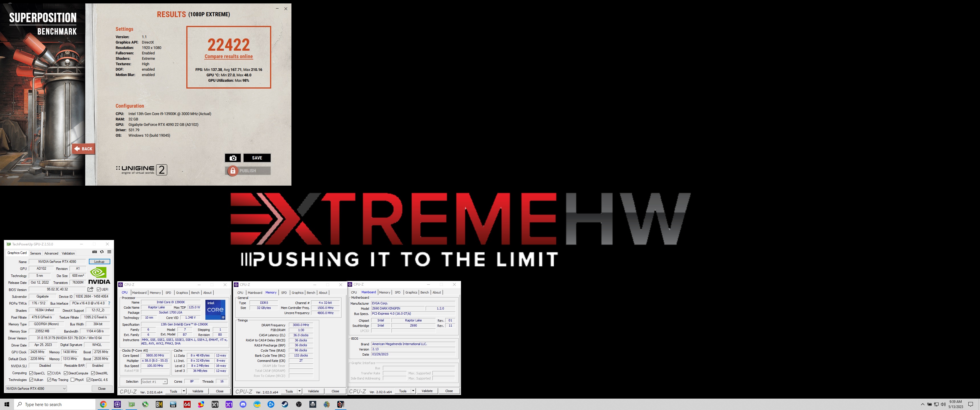This screenshot has height=410, width=980.
Task: Open Google Chrome from taskbar
Action: tap(103, 404)
